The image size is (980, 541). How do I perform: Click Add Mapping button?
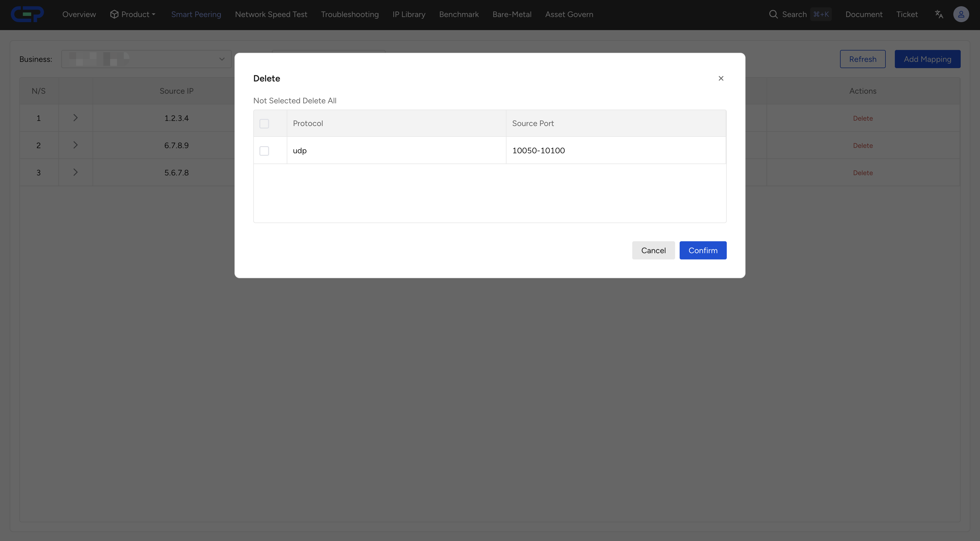coord(927,59)
